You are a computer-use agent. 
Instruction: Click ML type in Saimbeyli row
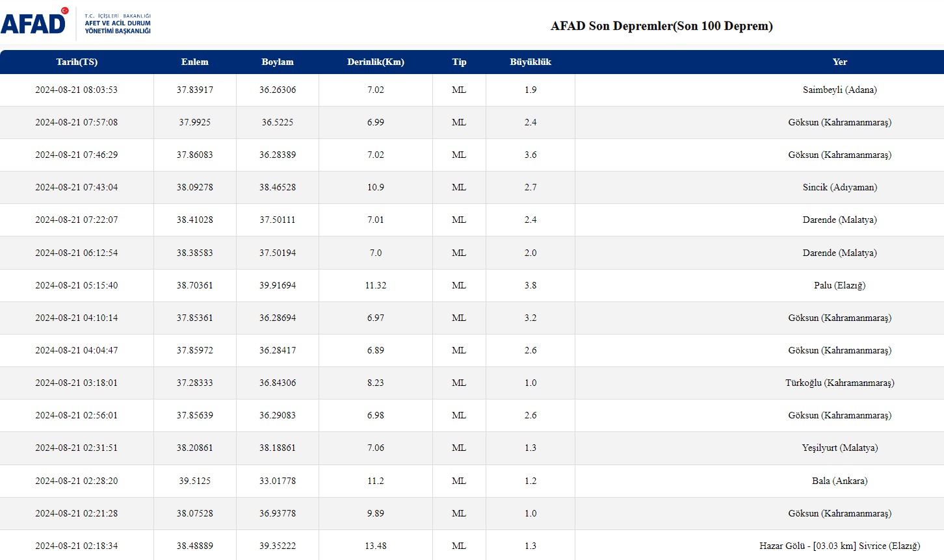point(459,90)
